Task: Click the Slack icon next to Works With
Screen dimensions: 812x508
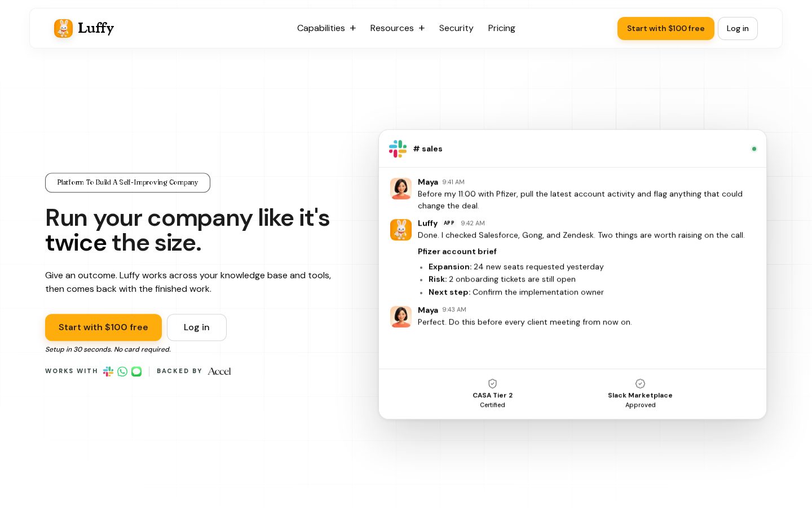Action: coord(108,371)
